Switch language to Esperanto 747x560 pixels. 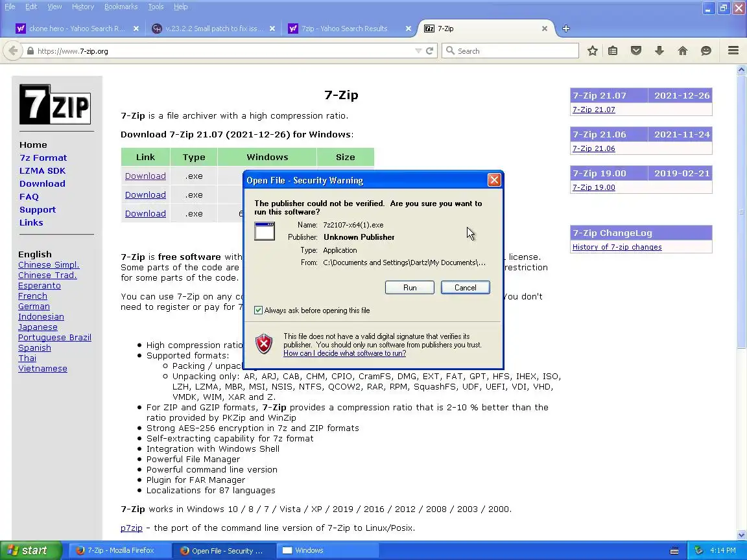40,286
